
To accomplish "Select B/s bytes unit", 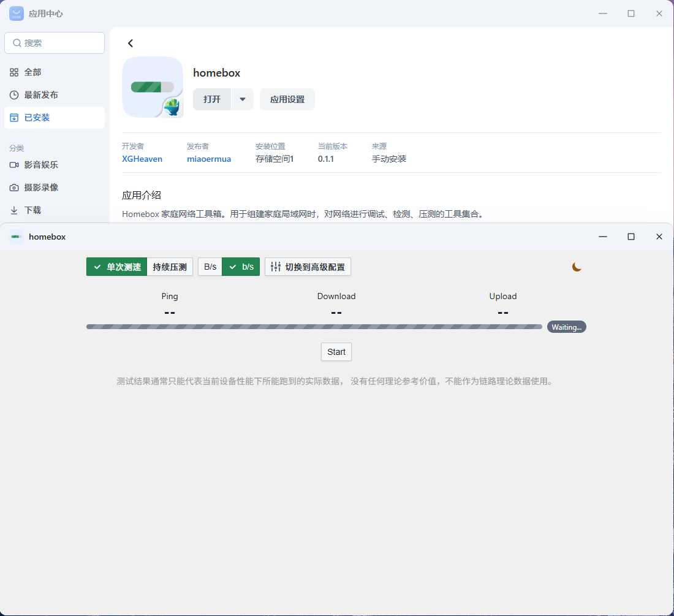I will click(210, 267).
